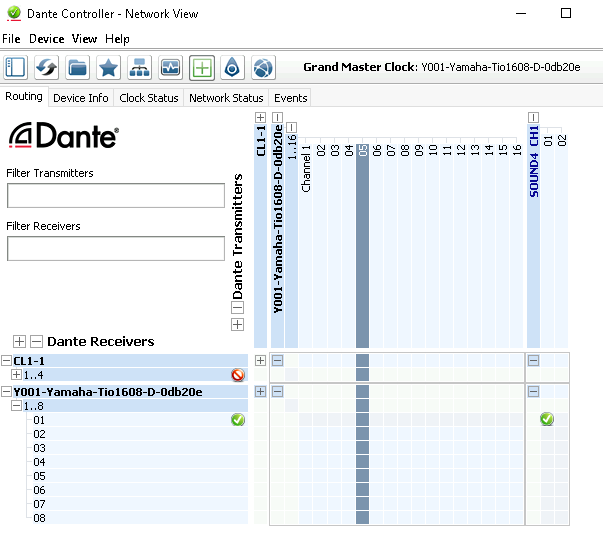The image size is (603, 551).
Task: Select transmitter Channel 1 column header
Action: pyautogui.click(x=306, y=246)
